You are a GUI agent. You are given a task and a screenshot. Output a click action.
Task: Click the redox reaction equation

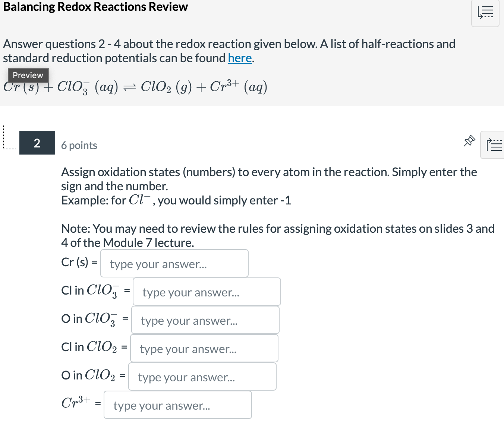(135, 87)
